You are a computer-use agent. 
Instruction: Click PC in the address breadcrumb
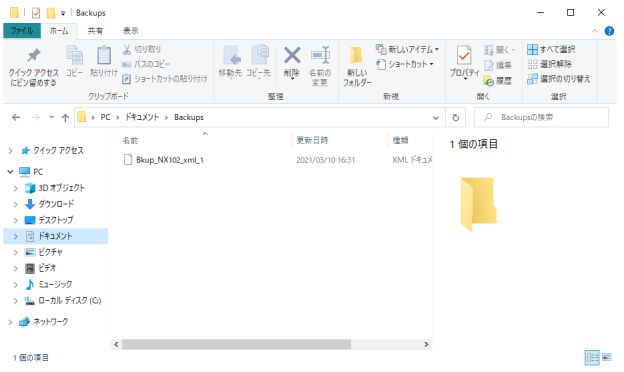pyautogui.click(x=105, y=117)
